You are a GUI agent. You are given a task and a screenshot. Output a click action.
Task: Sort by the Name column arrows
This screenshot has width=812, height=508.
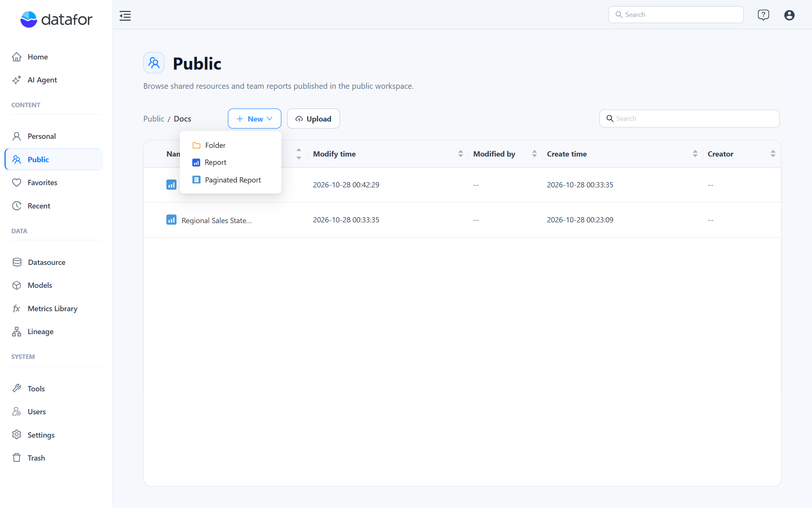pos(299,154)
